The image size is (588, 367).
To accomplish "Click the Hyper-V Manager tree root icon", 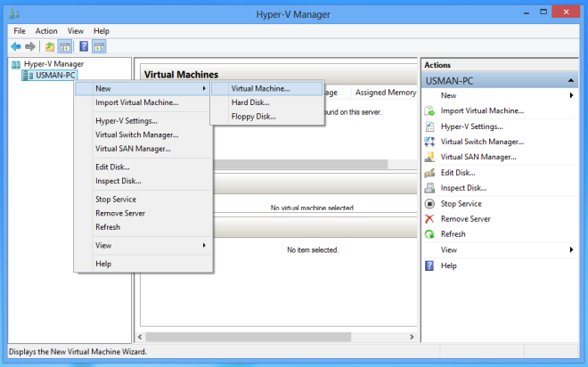I will coord(16,64).
